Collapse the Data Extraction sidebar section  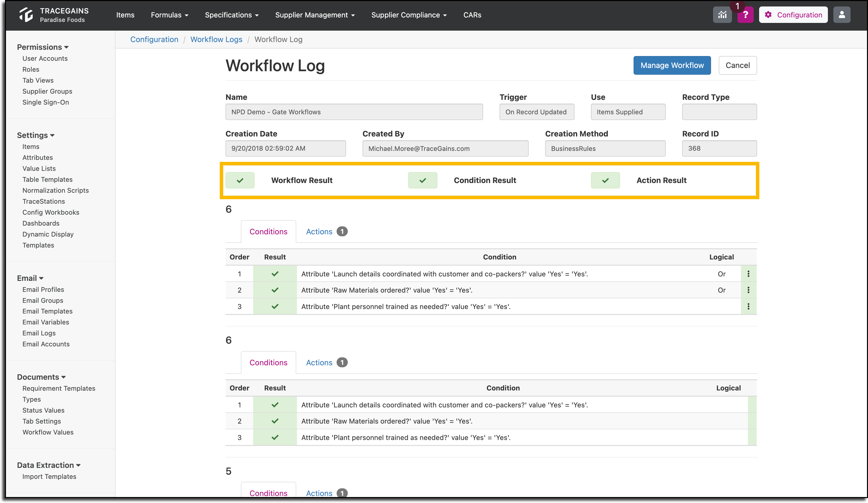(x=49, y=465)
